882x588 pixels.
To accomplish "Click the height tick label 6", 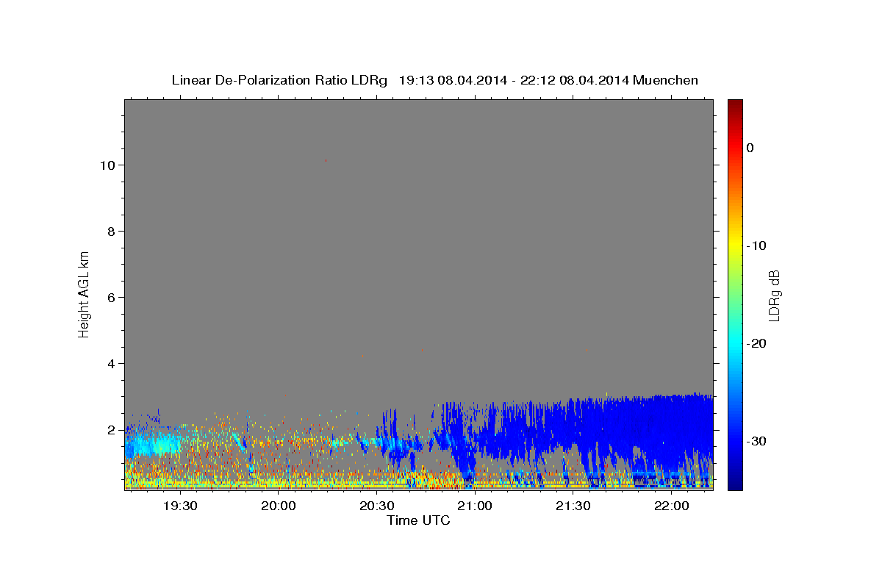I will [110, 298].
